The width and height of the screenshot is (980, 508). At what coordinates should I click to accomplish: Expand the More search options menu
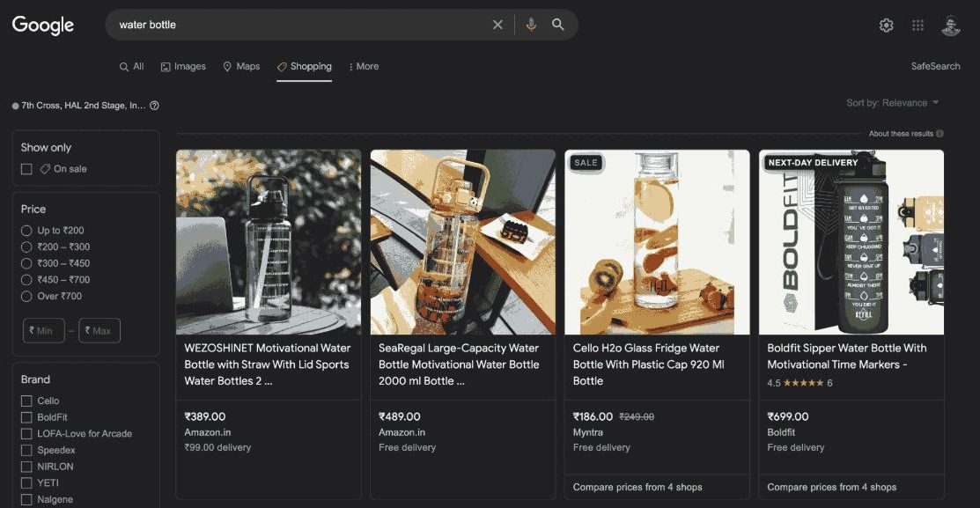364,65
